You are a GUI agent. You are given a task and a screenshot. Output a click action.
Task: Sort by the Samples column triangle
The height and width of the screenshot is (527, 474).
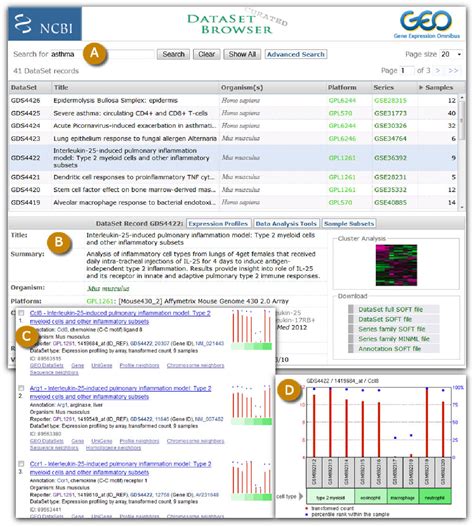coord(421,87)
